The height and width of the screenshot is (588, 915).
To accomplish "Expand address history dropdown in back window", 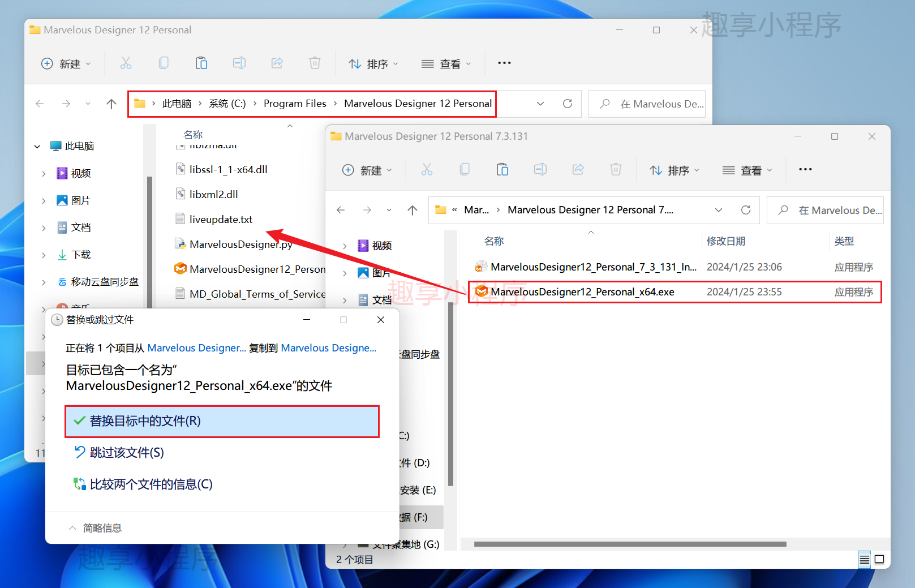I will (x=540, y=104).
